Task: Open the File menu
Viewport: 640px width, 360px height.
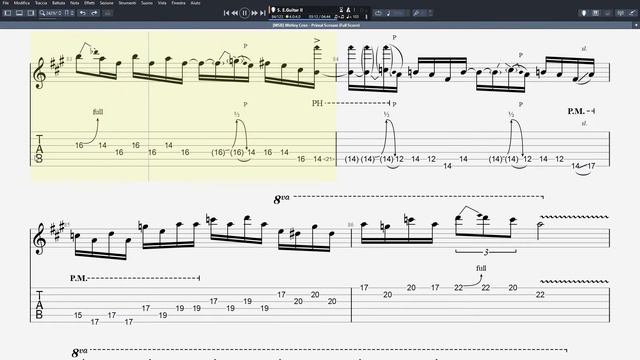Action: [6, 3]
